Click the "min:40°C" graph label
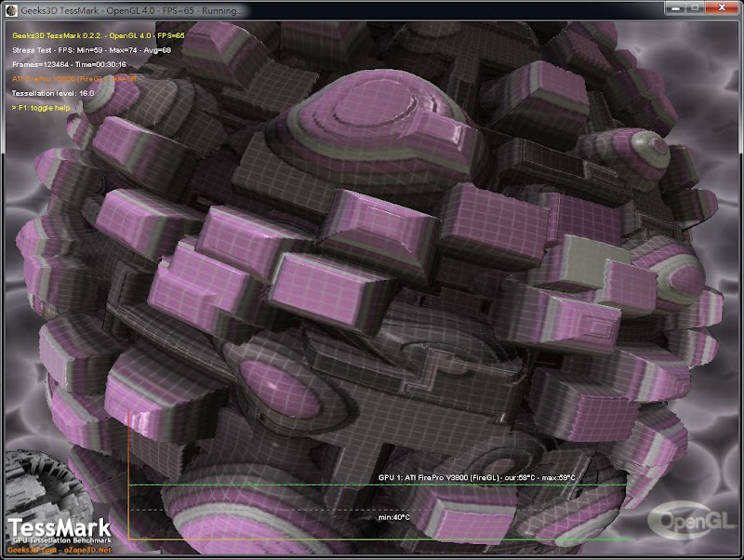This screenshot has height=560, width=744. coord(393,517)
